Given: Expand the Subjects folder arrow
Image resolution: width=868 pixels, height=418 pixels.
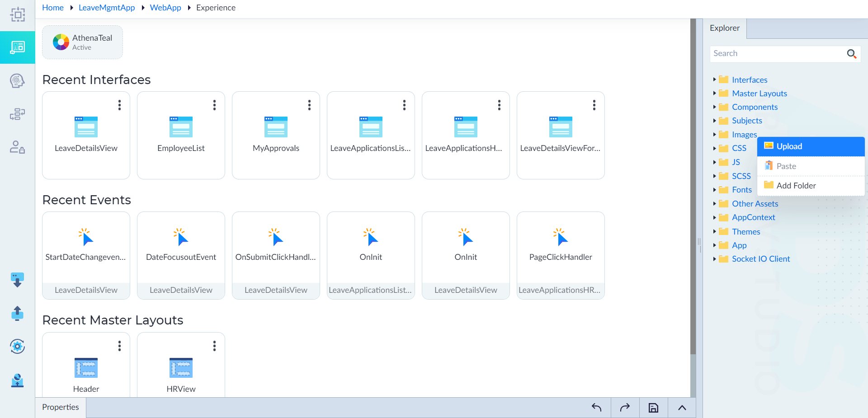Looking at the screenshot, I should (714, 121).
